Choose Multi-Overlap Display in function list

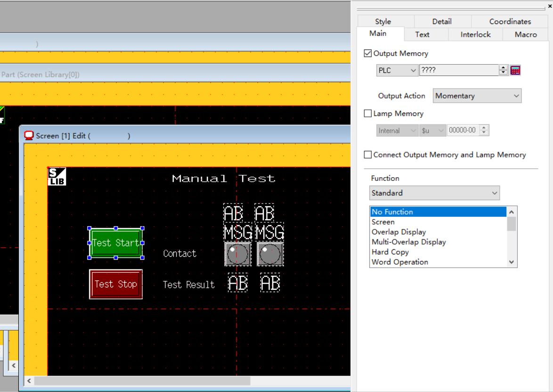[x=408, y=242]
